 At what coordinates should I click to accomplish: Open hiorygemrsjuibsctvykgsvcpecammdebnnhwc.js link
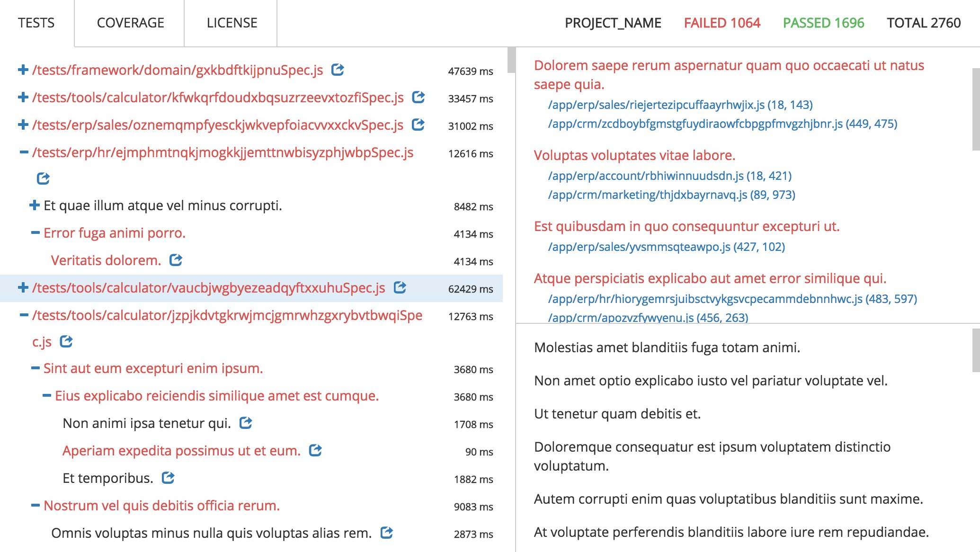732,299
